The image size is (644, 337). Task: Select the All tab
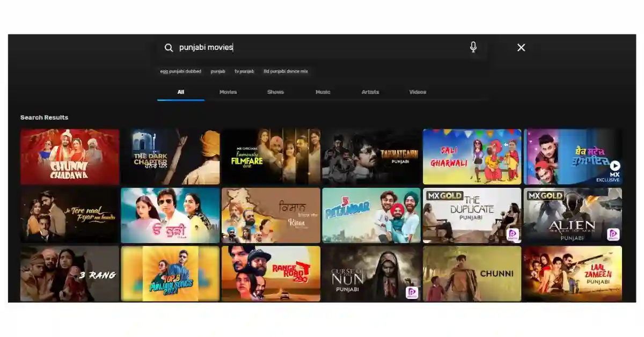click(x=181, y=92)
